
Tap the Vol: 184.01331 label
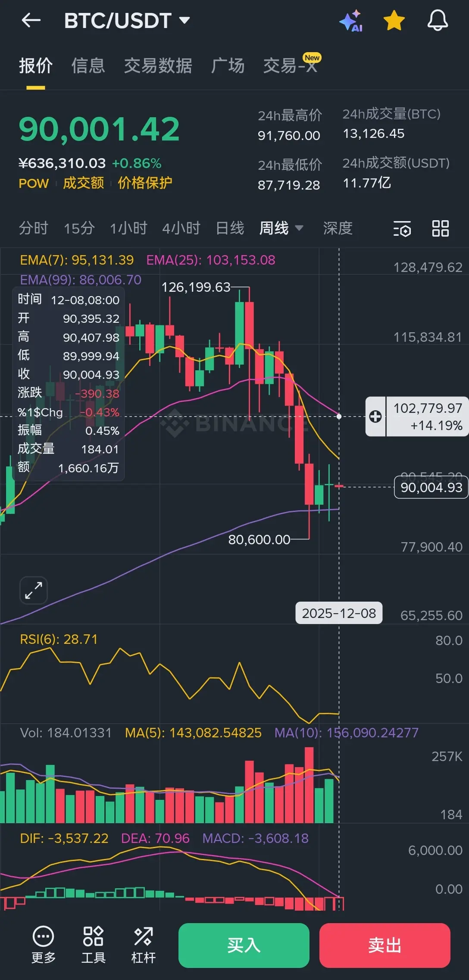pyautogui.click(x=66, y=733)
